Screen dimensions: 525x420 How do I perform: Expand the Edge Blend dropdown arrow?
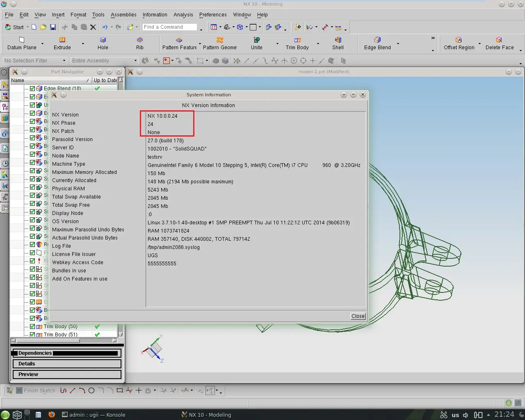(x=398, y=43)
